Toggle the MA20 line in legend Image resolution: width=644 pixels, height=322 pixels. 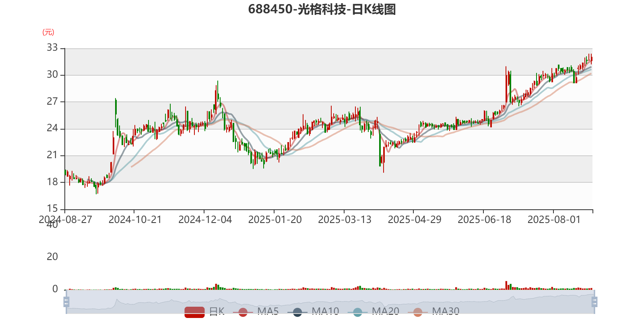click(x=374, y=312)
